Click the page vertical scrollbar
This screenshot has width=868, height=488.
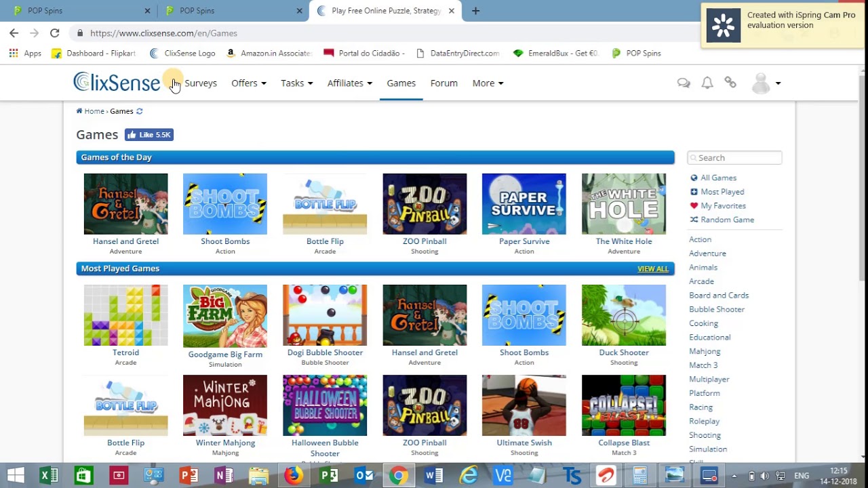[x=863, y=176]
